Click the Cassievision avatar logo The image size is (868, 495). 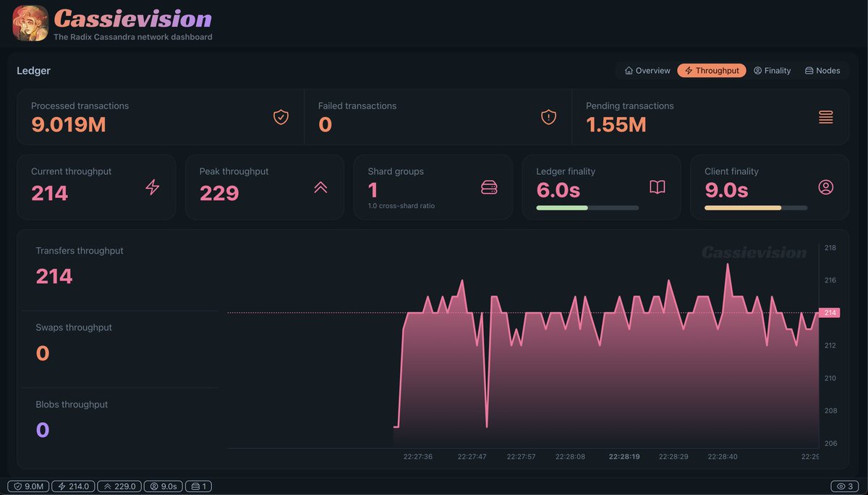point(29,22)
